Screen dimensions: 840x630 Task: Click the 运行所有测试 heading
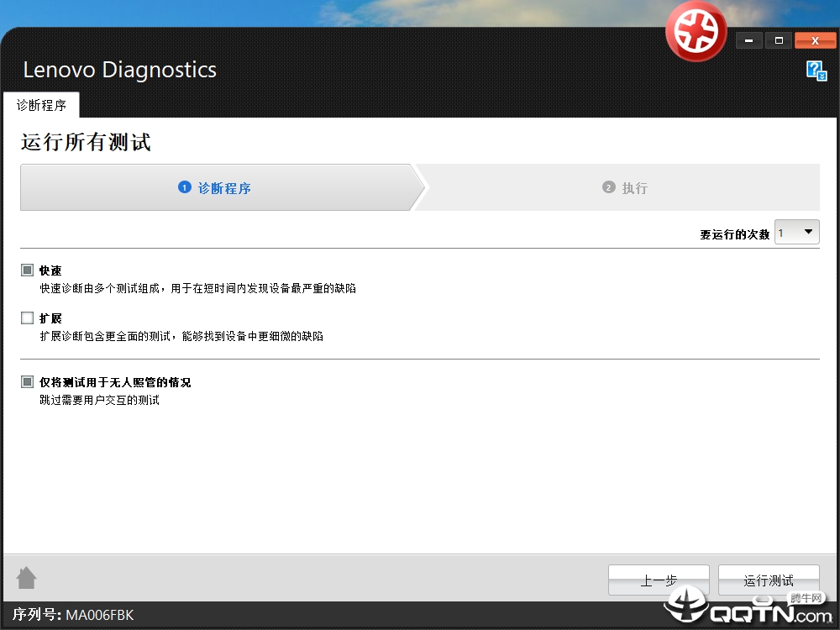click(86, 142)
